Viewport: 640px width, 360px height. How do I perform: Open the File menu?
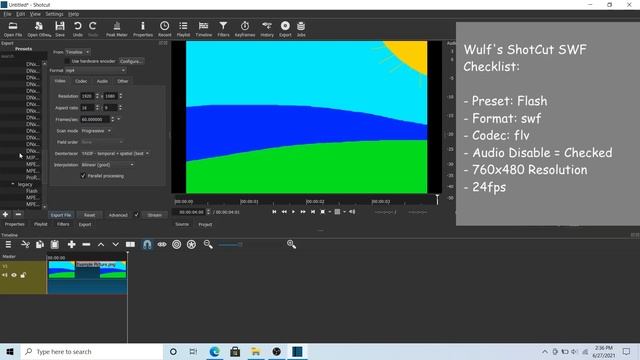click(x=7, y=14)
